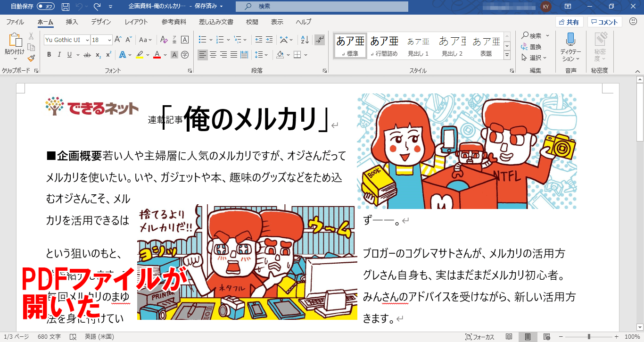Click the 共有 share button
644x342 pixels.
[x=570, y=22]
